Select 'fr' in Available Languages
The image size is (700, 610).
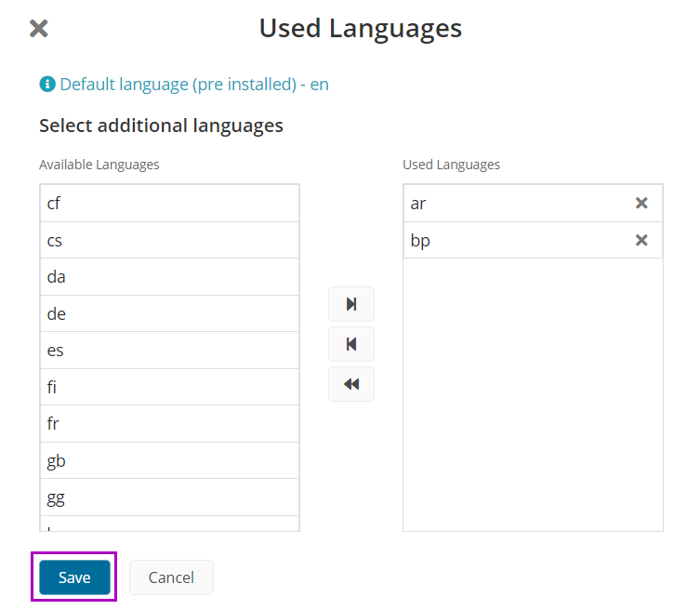pos(169,424)
